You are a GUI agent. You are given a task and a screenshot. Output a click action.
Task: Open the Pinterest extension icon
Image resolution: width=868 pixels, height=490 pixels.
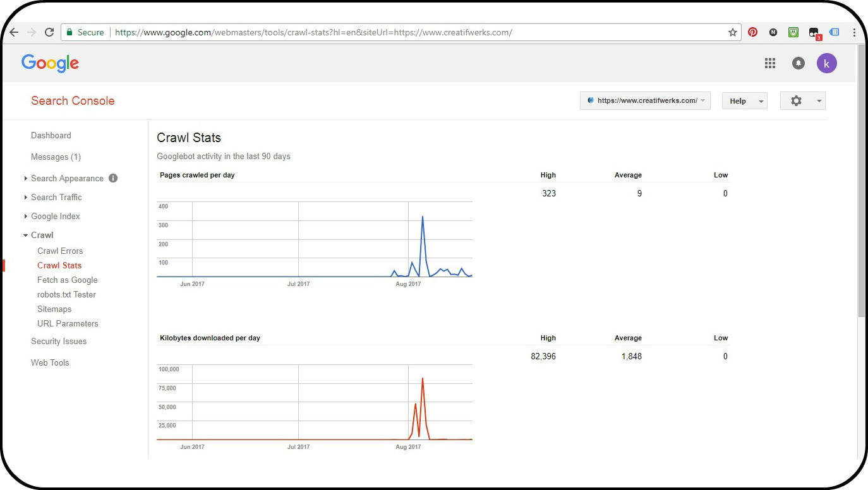pyautogui.click(x=752, y=32)
